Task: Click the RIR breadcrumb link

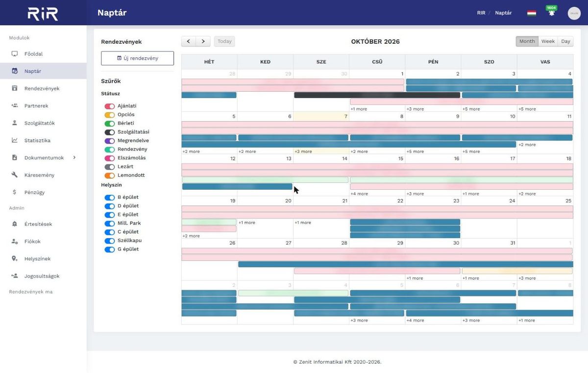Action: coord(481,13)
